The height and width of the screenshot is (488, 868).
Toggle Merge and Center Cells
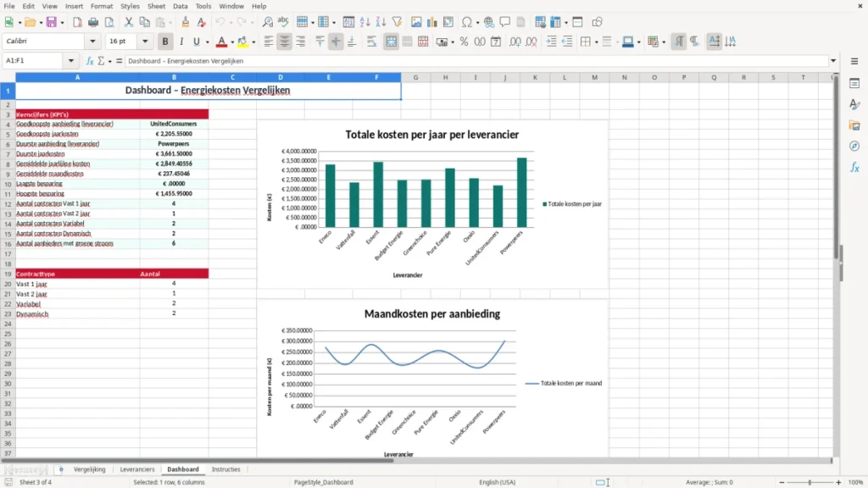coord(391,42)
